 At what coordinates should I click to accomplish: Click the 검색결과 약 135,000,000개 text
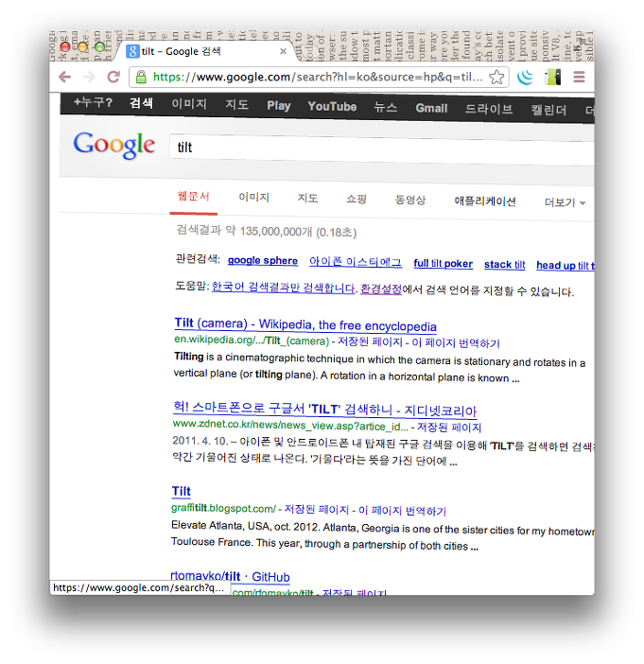266,231
